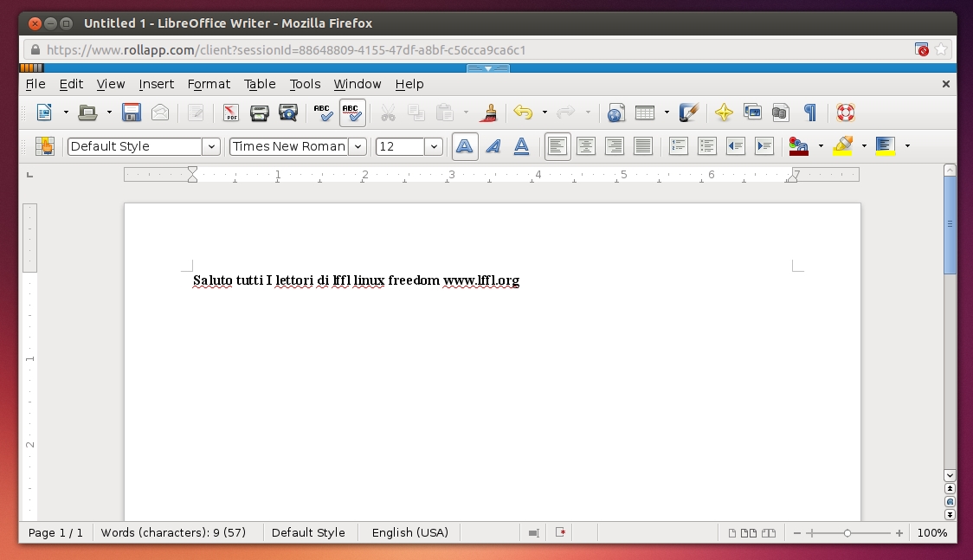
Task: Open Gallery icon
Action: (752, 113)
